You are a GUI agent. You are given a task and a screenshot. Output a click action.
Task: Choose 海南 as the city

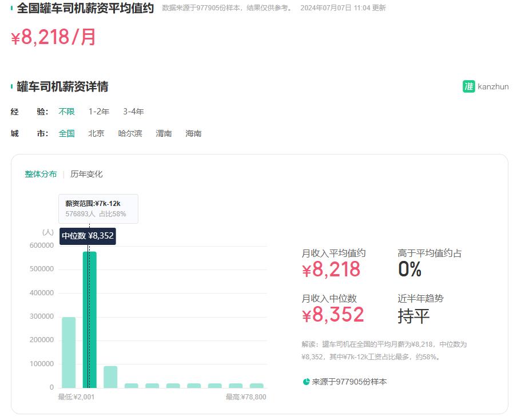click(x=193, y=133)
